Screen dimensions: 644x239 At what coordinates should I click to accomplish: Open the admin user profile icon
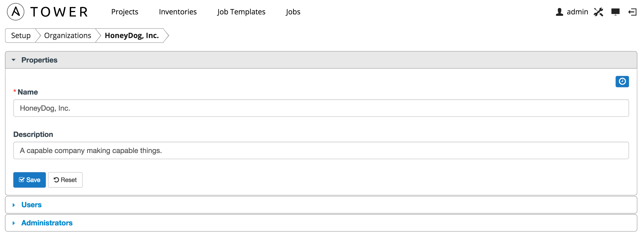click(559, 12)
